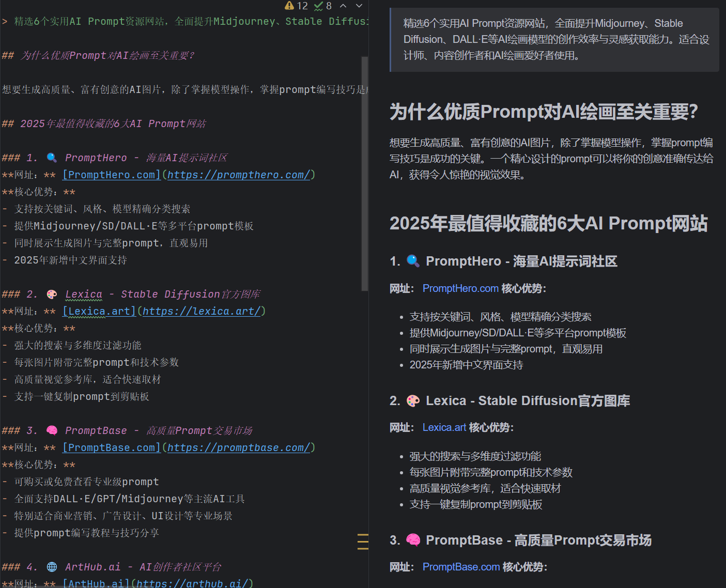The height and width of the screenshot is (588, 726).
Task: Click editor line '- 支持一键复制prompt到剪贴板'
Action: pyautogui.click(x=75, y=396)
